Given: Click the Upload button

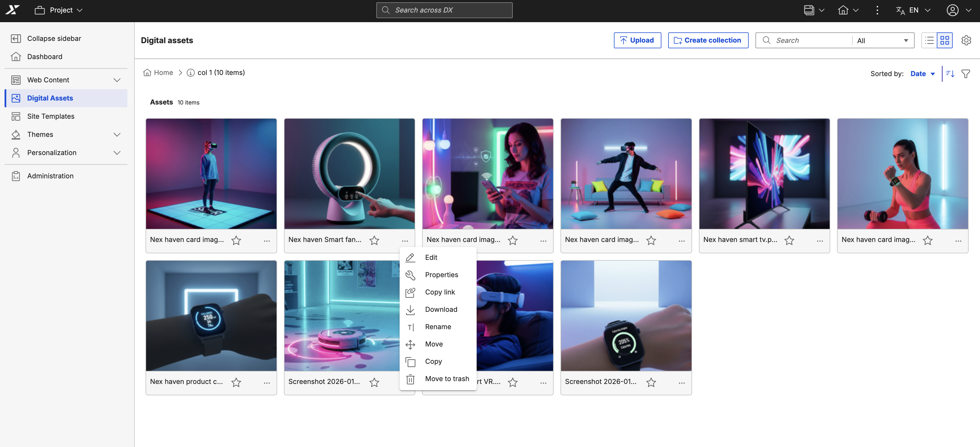Looking at the screenshot, I should (x=637, y=40).
